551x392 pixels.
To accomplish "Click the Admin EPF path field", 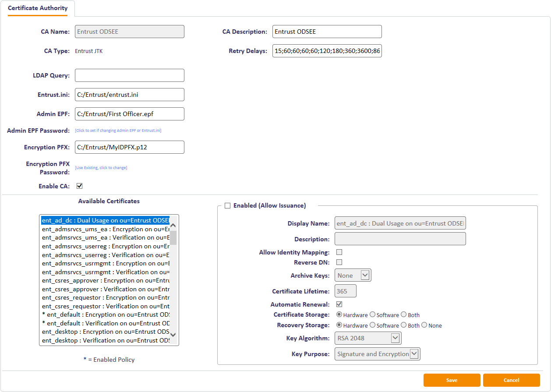I will (130, 114).
